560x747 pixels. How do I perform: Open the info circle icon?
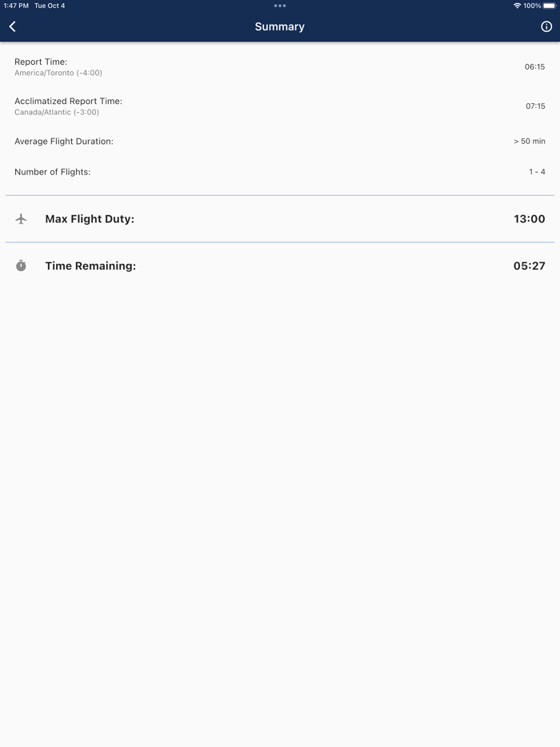tap(546, 26)
